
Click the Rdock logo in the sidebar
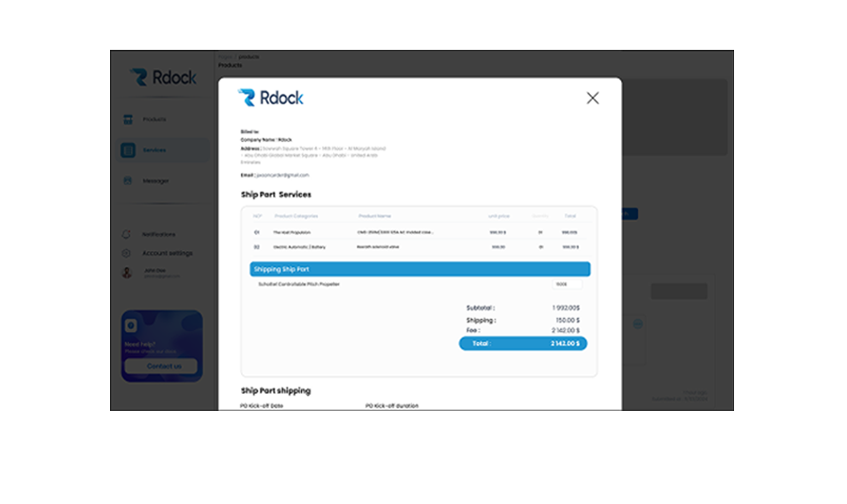click(164, 77)
